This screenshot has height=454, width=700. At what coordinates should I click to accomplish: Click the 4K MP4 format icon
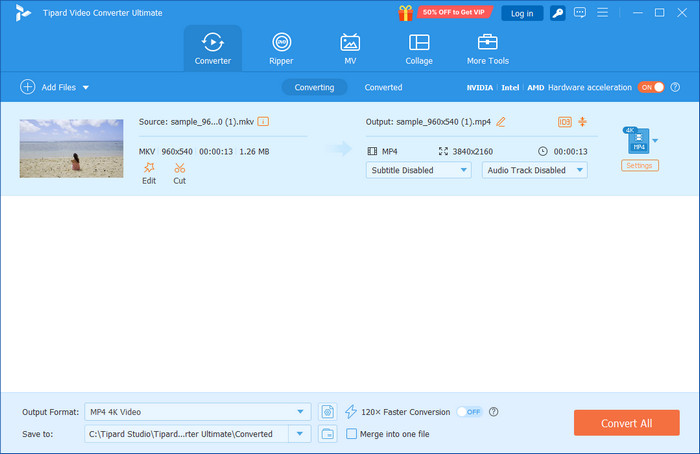tap(637, 140)
